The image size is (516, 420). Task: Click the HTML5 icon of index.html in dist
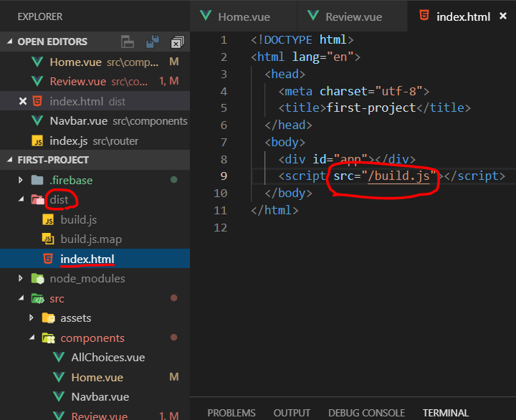(x=48, y=259)
